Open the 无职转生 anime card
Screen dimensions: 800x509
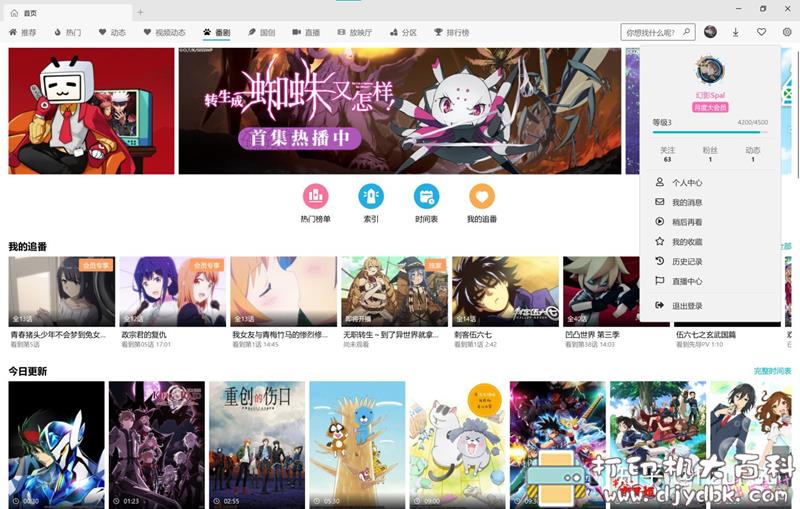click(x=394, y=302)
